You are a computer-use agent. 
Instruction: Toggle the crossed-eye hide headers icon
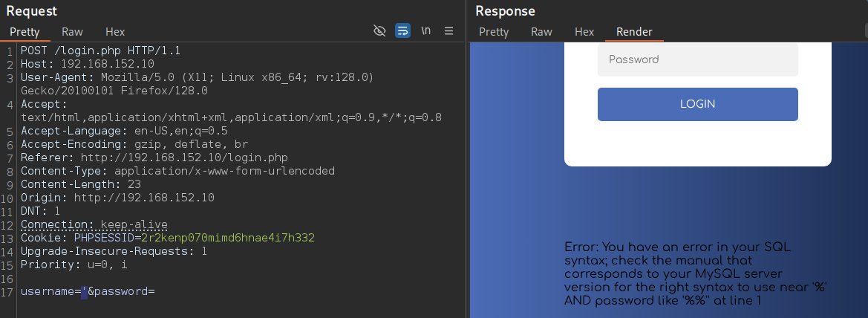click(379, 31)
